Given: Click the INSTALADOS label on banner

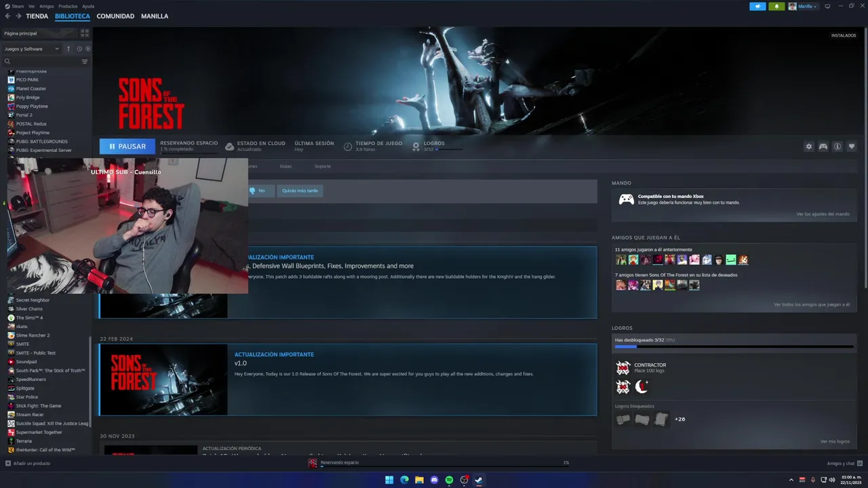Looking at the screenshot, I should point(844,35).
